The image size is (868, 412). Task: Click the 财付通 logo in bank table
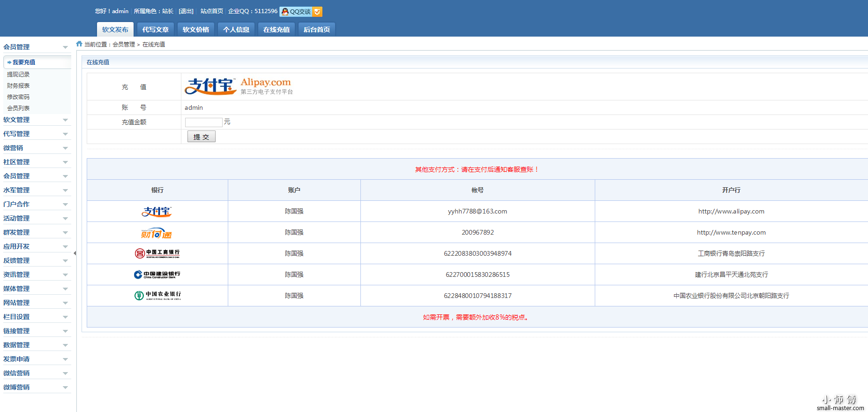[x=157, y=233]
